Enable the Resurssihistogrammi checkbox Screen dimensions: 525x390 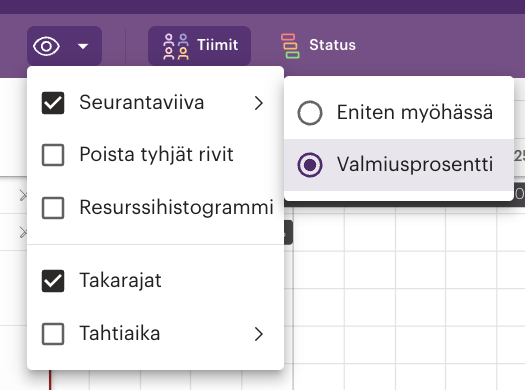coord(53,208)
